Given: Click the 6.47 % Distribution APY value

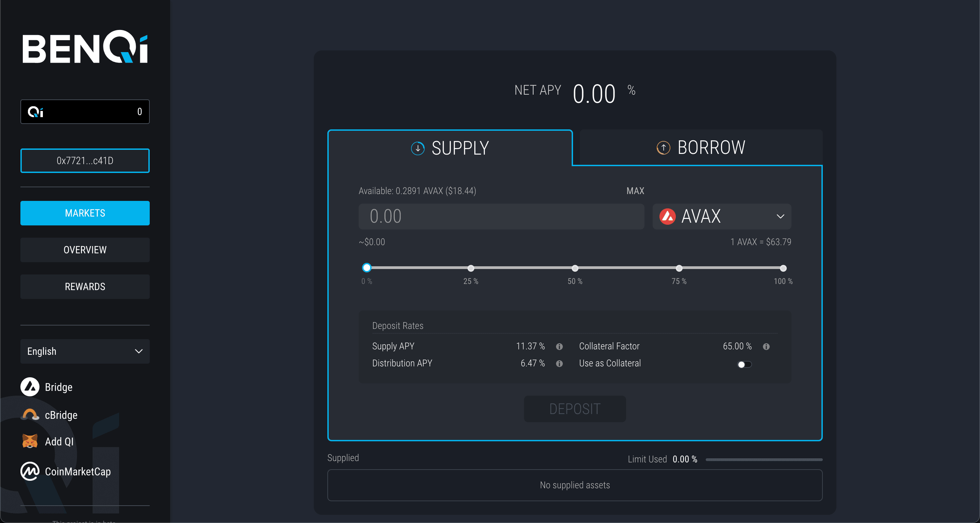Looking at the screenshot, I should coord(533,363).
